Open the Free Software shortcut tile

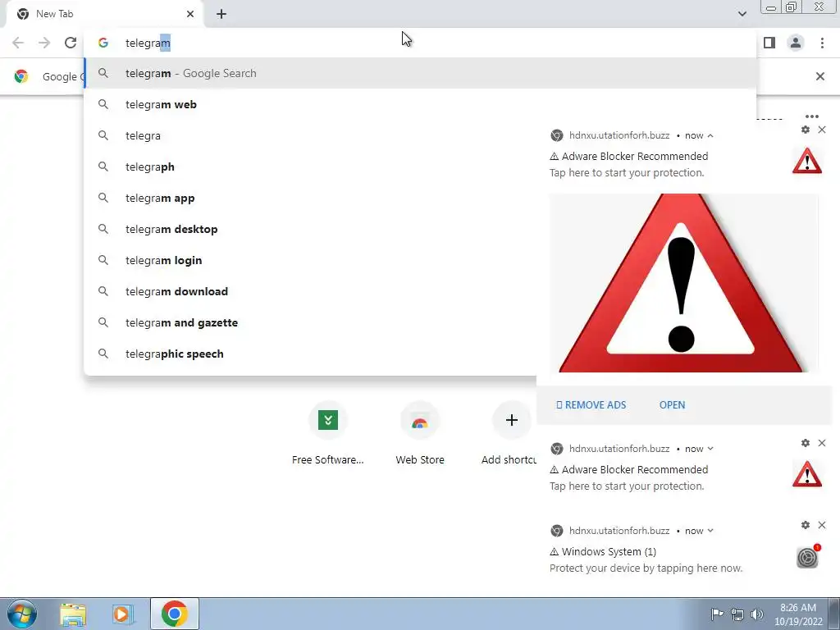(x=328, y=433)
